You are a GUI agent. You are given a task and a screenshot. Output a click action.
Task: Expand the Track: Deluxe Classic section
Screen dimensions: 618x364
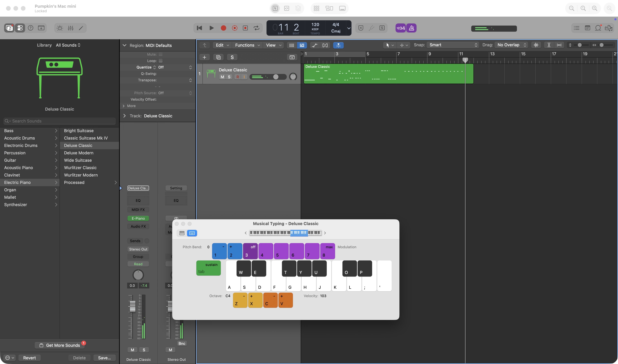(124, 116)
